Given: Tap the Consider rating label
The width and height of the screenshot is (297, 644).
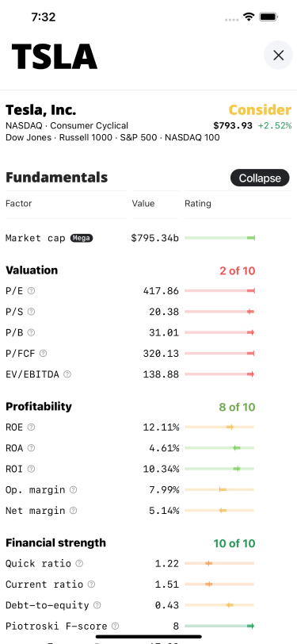Looking at the screenshot, I should [x=260, y=110].
